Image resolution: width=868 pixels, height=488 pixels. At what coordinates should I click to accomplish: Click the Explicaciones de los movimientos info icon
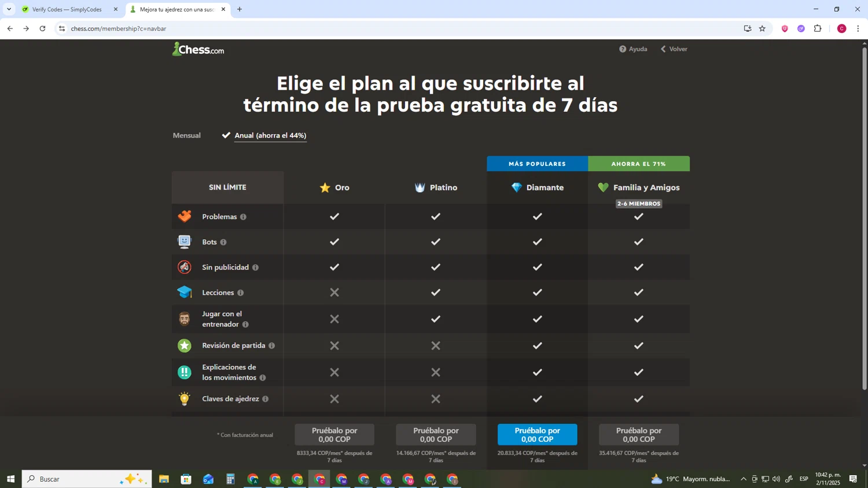pos(263,378)
